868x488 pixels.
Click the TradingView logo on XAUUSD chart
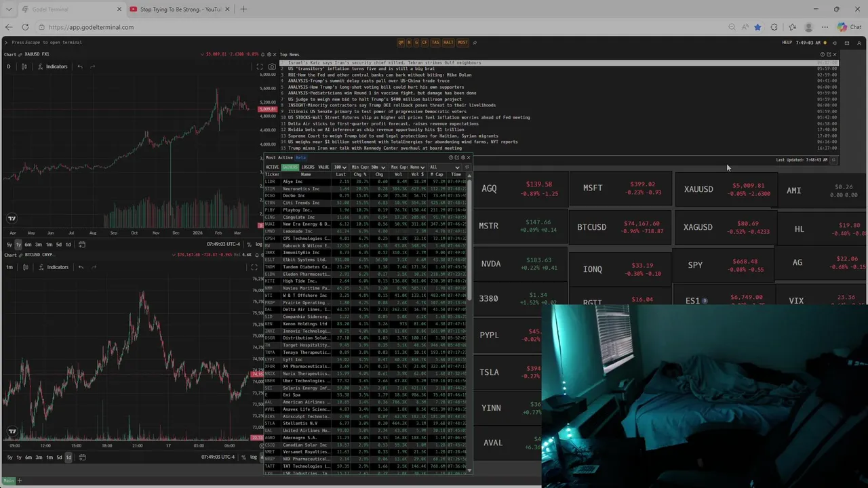tap(12, 218)
